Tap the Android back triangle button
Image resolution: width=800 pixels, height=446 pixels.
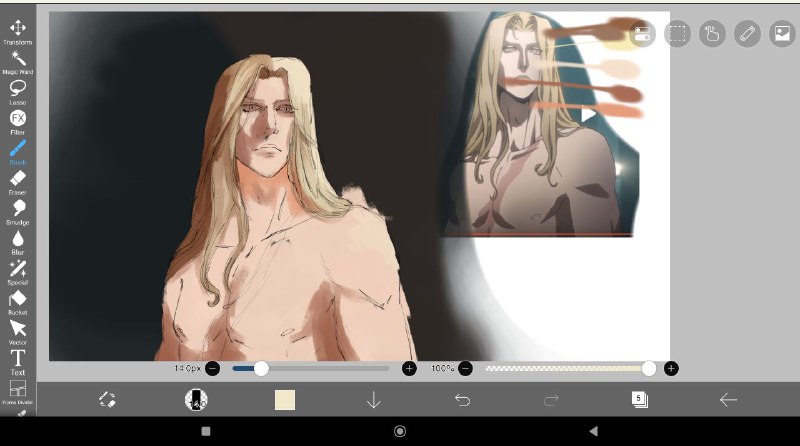tap(593, 432)
